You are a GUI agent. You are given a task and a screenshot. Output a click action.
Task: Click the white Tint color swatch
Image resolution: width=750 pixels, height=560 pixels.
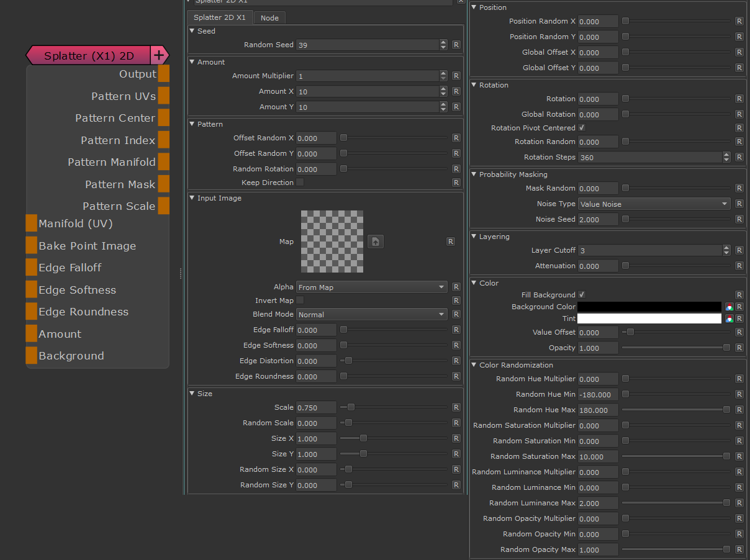click(649, 318)
